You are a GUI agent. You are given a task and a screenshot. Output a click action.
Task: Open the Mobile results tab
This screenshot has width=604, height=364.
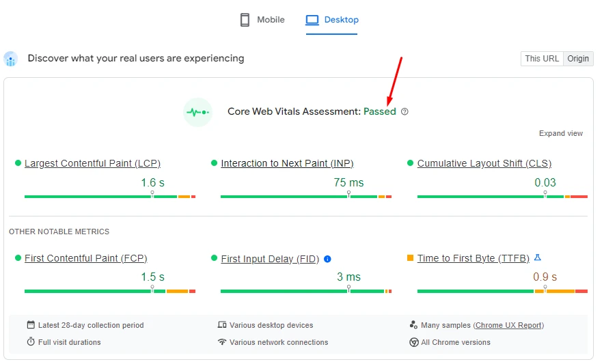click(x=262, y=20)
